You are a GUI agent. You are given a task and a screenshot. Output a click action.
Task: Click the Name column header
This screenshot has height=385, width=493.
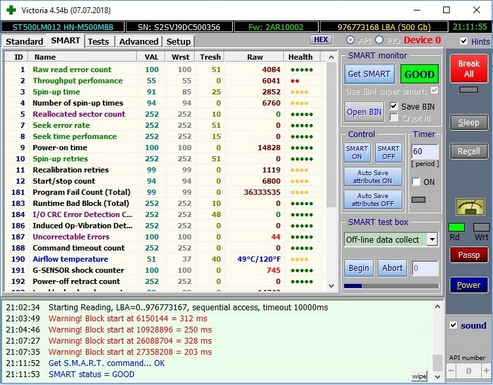click(83, 57)
